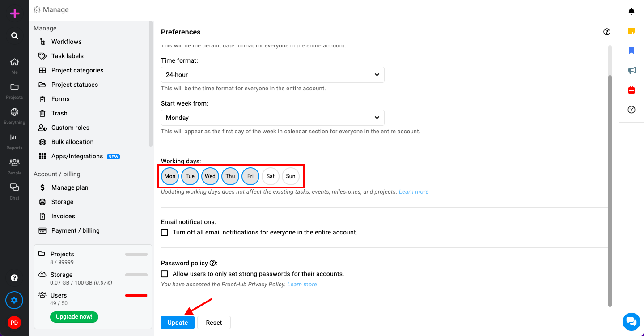
Task: Toggle Sat as a working day
Action: pyautogui.click(x=271, y=176)
